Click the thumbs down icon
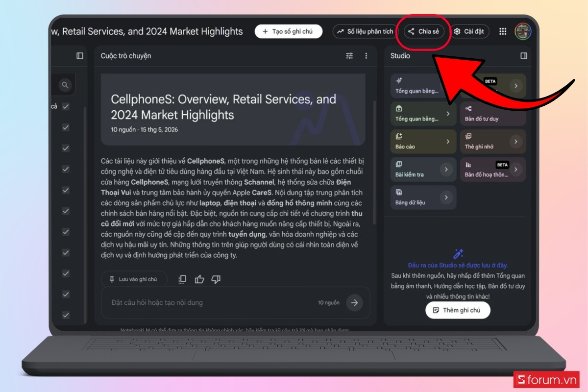Screen dimensions: 588x392 click(216, 279)
